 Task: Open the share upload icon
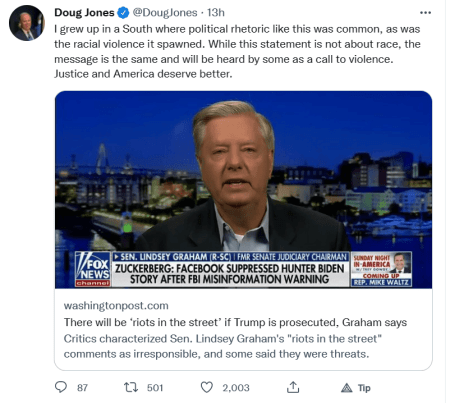(x=293, y=387)
